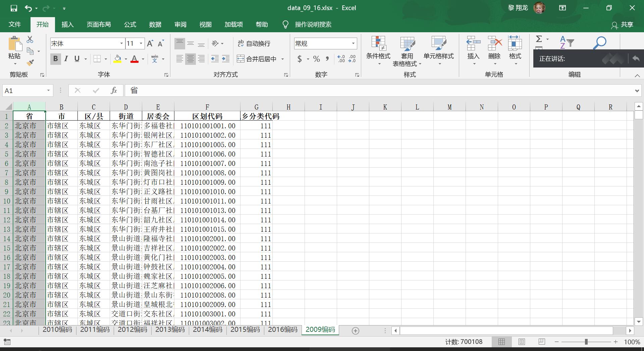Click the yellow fill color swatch
644x351 pixels.
click(x=117, y=59)
